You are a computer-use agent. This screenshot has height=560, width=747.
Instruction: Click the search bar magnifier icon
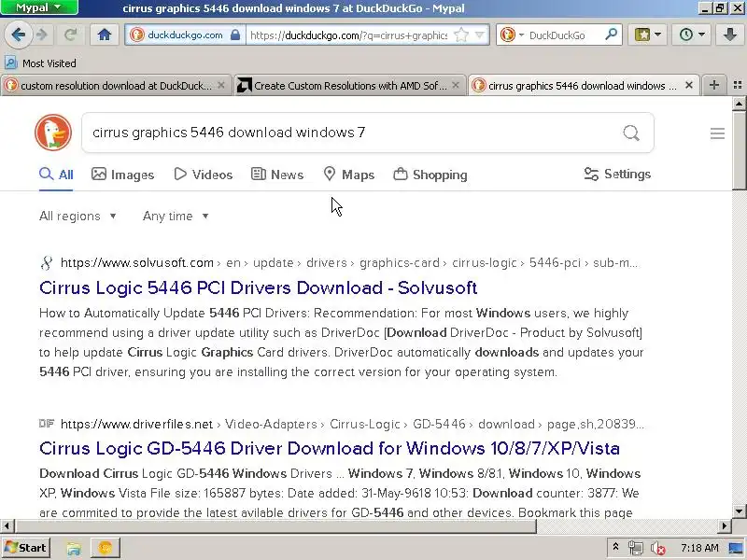[611, 35]
